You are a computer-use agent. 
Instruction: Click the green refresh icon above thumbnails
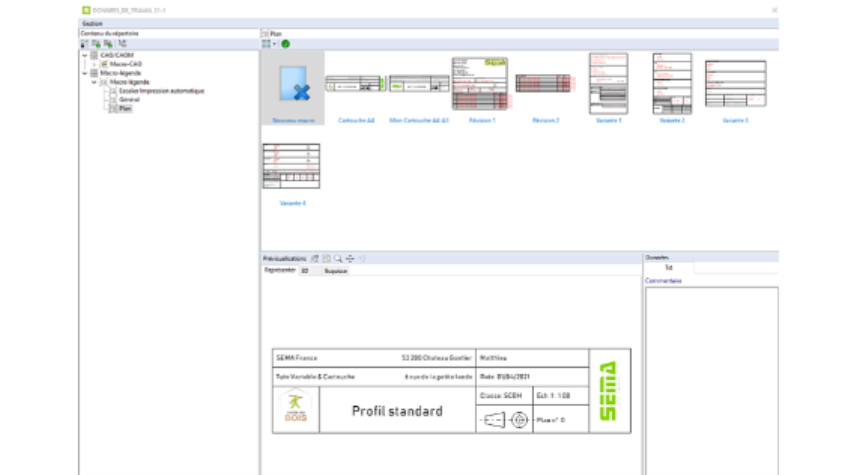pos(286,44)
